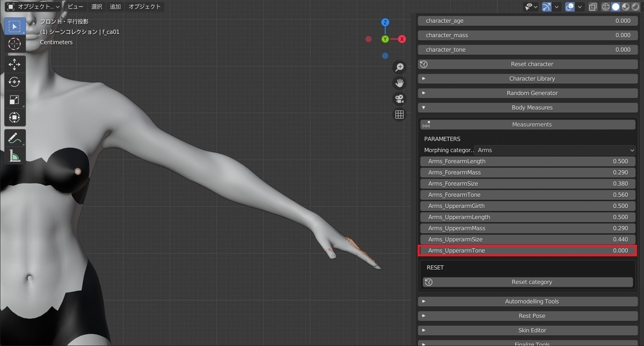The height and width of the screenshot is (346, 644).
Task: Pick the Rotate tool
Action: (14, 82)
